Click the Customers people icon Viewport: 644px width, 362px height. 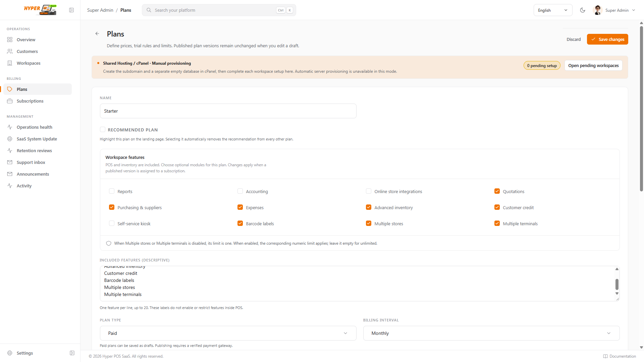[x=10, y=51]
